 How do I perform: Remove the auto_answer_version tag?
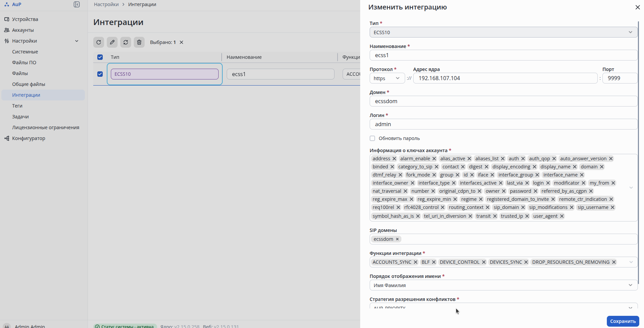coord(611,159)
